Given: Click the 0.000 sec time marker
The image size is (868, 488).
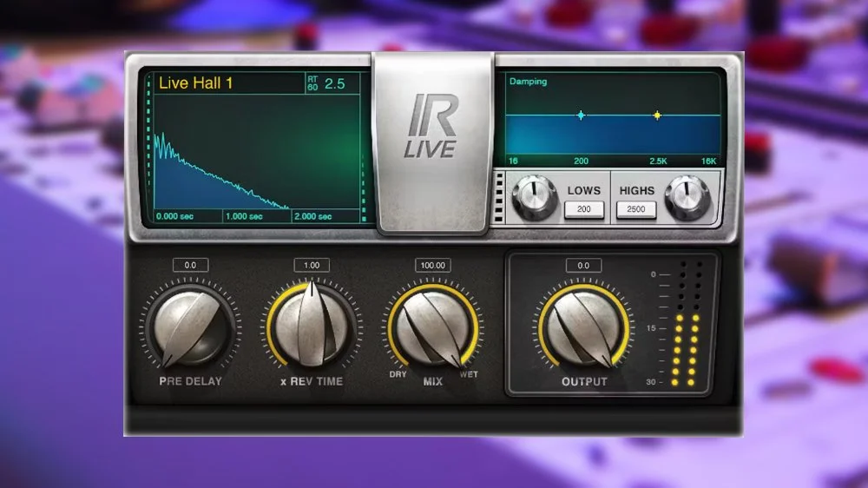Looking at the screenshot, I should pyautogui.click(x=175, y=216).
